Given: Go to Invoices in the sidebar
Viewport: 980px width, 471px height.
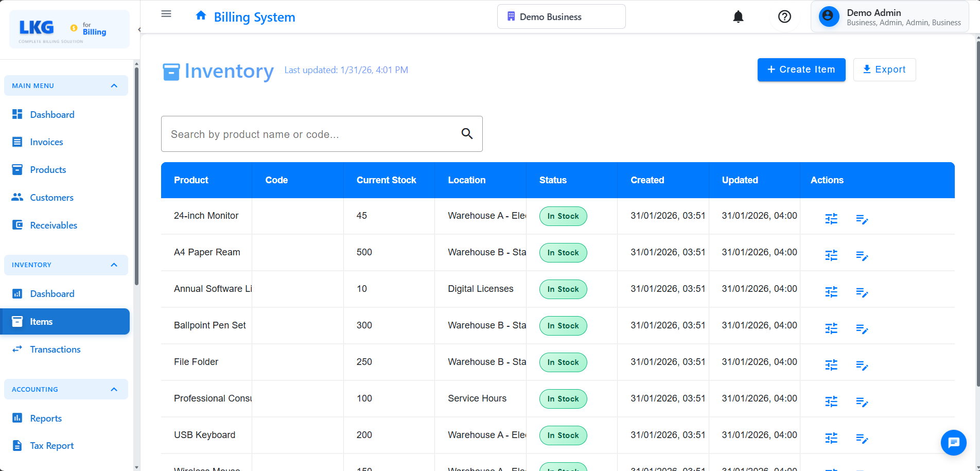Looking at the screenshot, I should [x=46, y=142].
